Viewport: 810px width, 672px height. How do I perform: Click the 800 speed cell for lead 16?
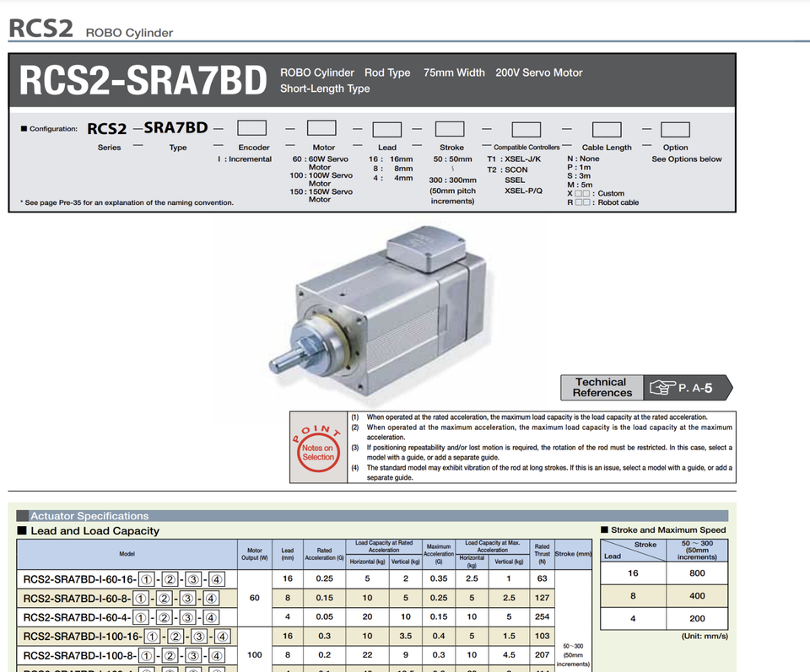699,573
